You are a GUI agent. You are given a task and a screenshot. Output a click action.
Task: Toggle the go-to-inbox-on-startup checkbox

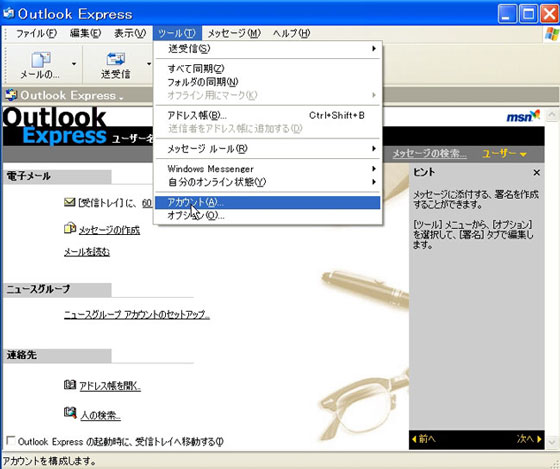pos(11,441)
